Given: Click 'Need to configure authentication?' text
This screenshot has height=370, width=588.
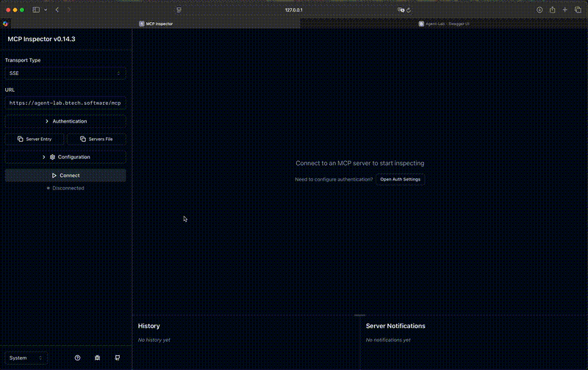Looking at the screenshot, I should click(334, 179).
